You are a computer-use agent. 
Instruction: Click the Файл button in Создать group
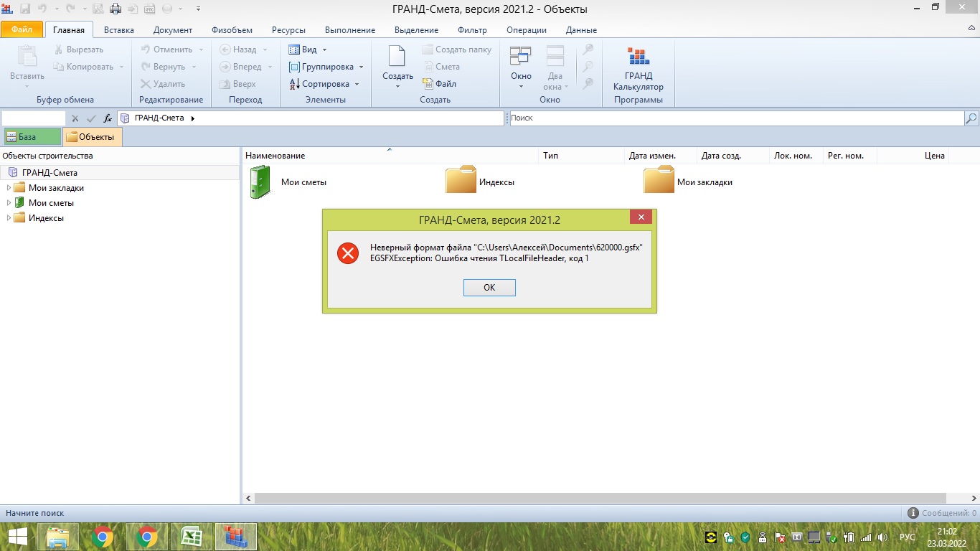(x=439, y=84)
